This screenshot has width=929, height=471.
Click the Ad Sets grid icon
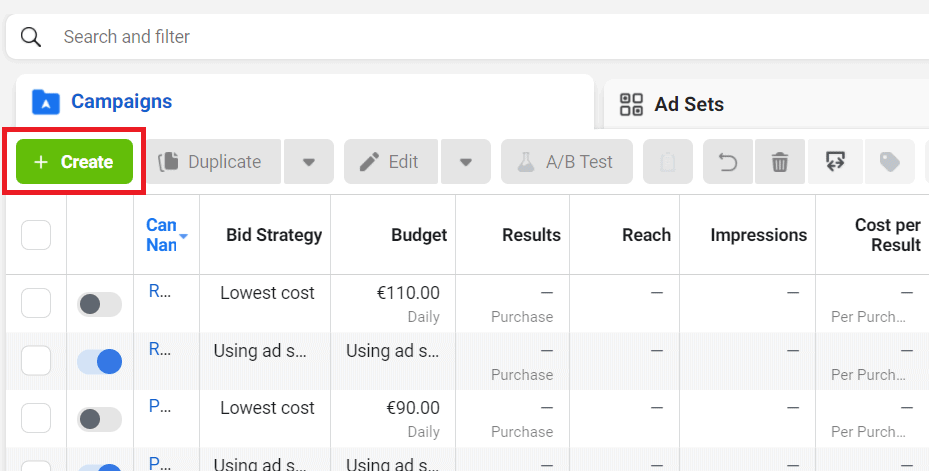631,104
